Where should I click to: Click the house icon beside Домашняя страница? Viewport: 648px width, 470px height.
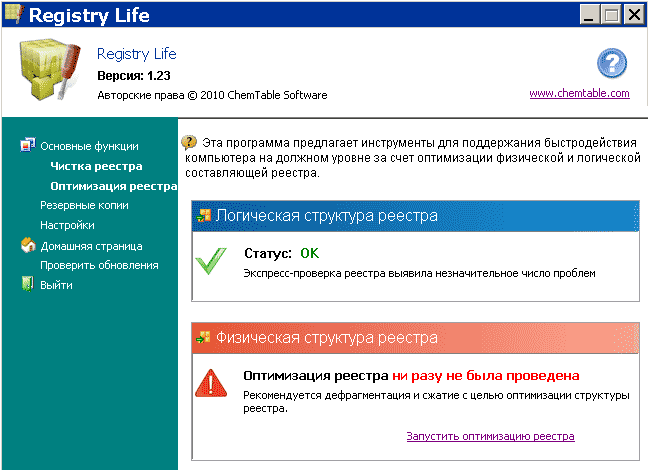coord(28,245)
